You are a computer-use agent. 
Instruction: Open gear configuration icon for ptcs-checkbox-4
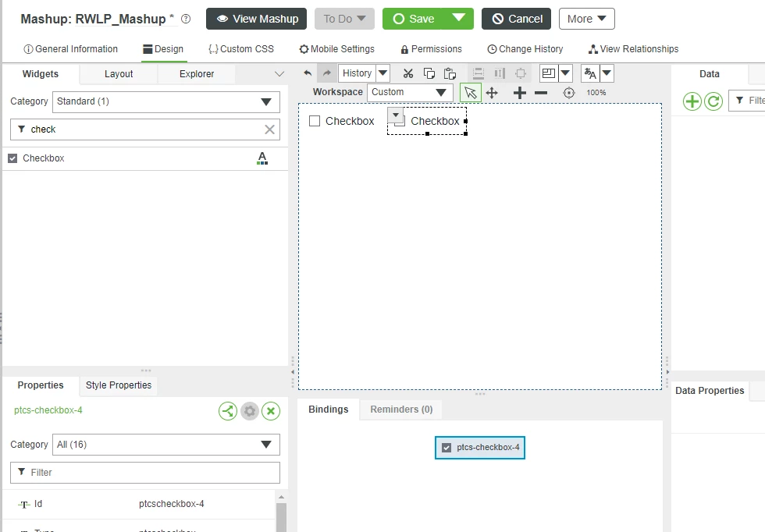249,411
